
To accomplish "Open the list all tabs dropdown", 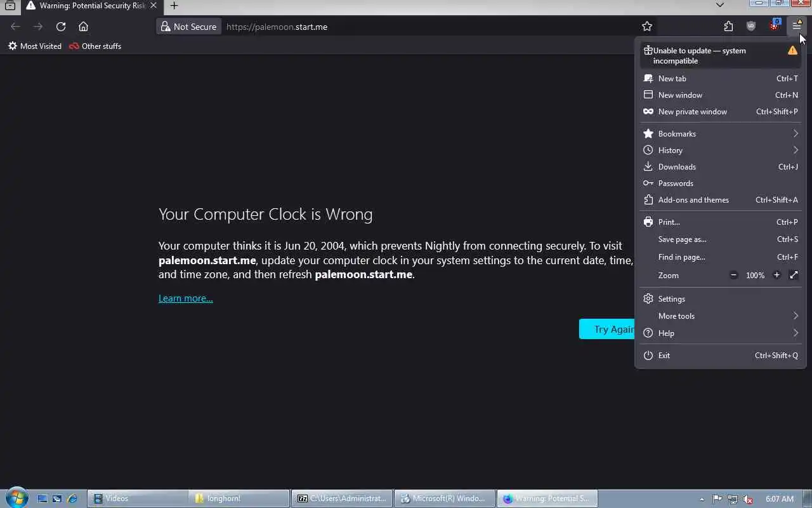I will 719,5.
